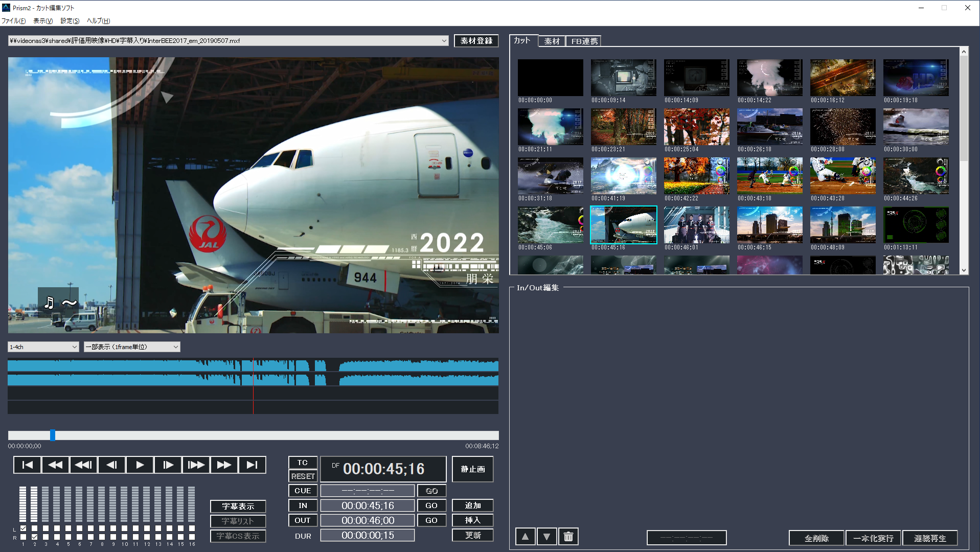Click the 静止画 button
The height and width of the screenshot is (552, 980).
click(472, 469)
